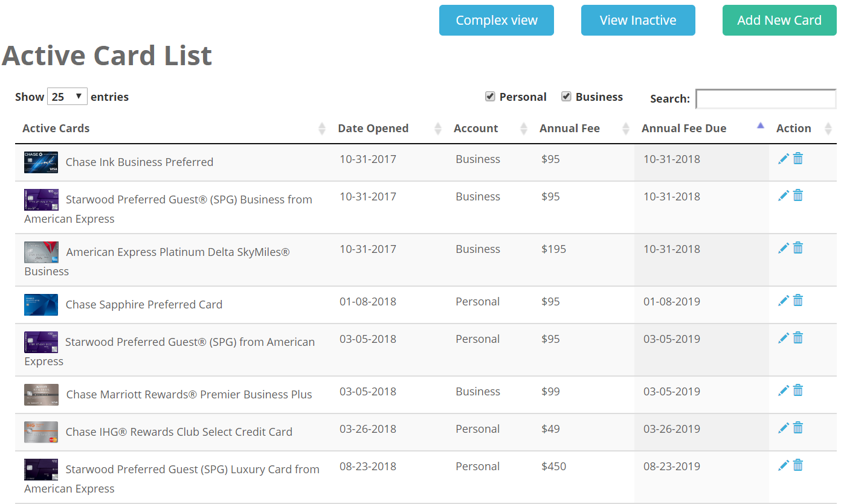Sort by Annual Fee Due column
Screen dimensions: 841x504
click(701, 128)
